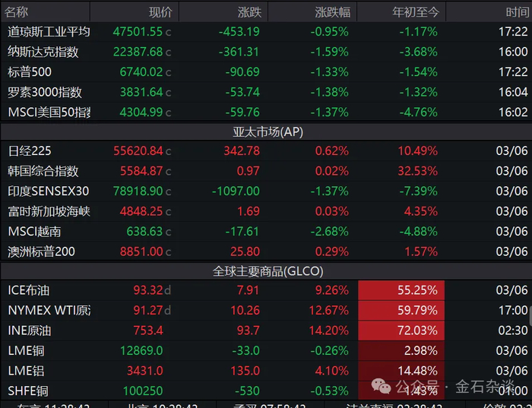Viewport: 532px width, 408px height.
Task: Click the 涨跌幅 column header
Action: coord(332,12)
